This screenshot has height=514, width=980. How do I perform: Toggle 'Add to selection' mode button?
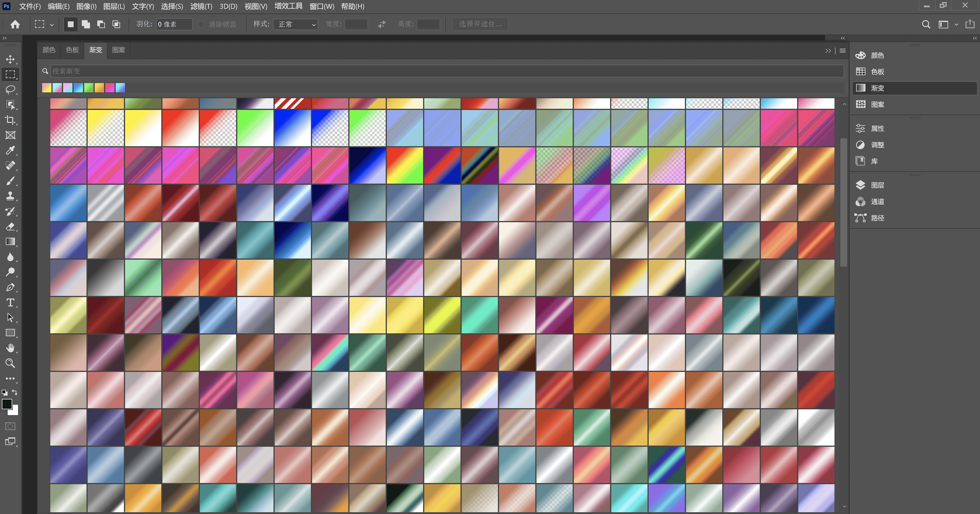pyautogui.click(x=86, y=24)
